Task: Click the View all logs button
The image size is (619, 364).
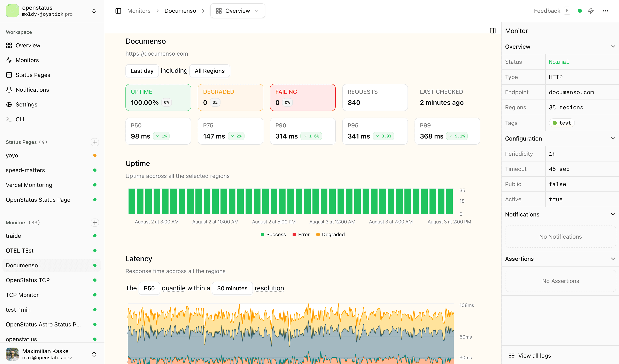Action: pos(535,355)
